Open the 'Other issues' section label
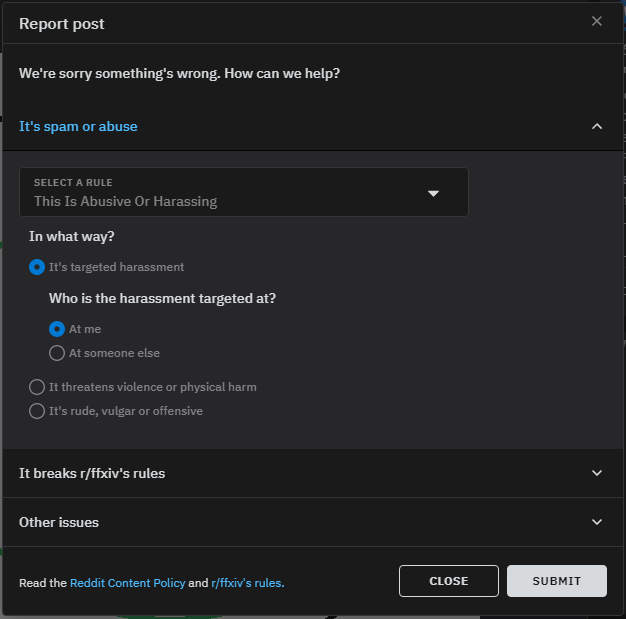This screenshot has width=626, height=619. click(x=59, y=522)
